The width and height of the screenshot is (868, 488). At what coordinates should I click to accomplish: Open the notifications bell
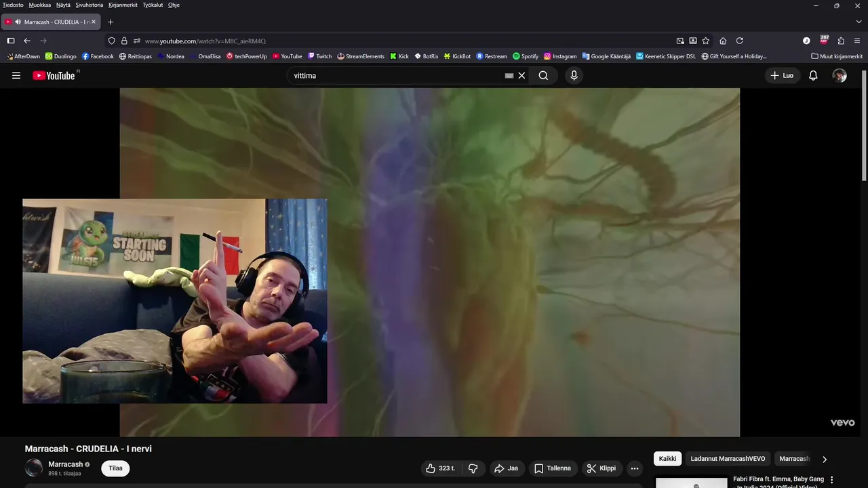point(813,75)
